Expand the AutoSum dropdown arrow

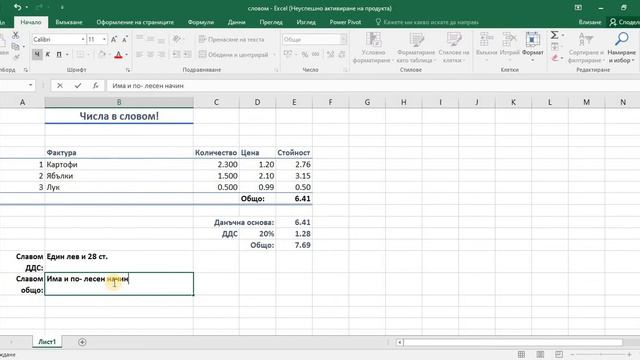coord(563,36)
